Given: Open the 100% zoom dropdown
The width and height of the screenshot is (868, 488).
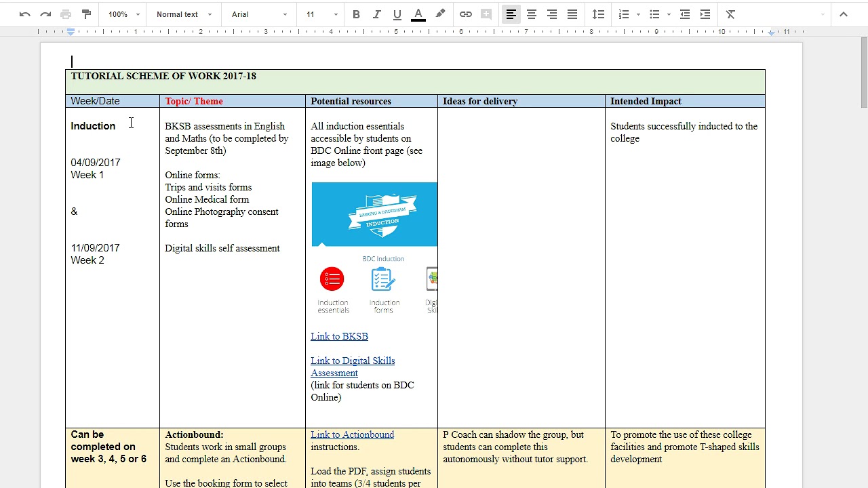Looking at the screenshot, I should pos(124,14).
